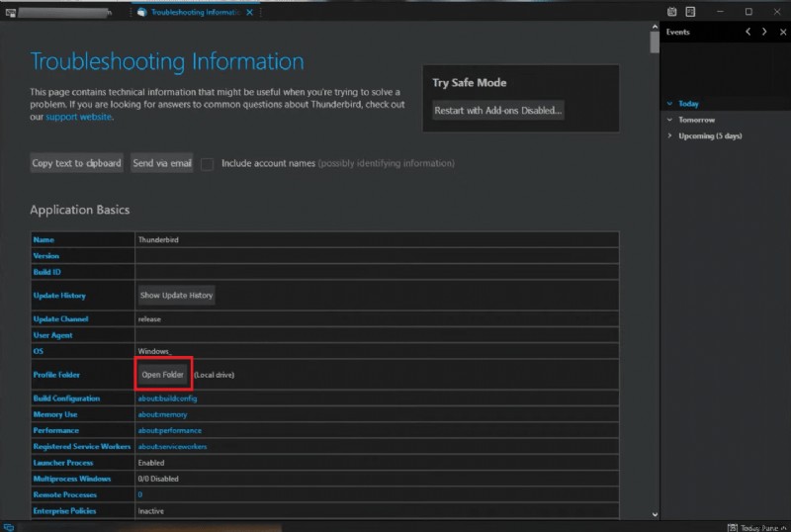The image size is (791, 532).
Task: Click the Troubleshooting Information page title
Action: coord(167,61)
